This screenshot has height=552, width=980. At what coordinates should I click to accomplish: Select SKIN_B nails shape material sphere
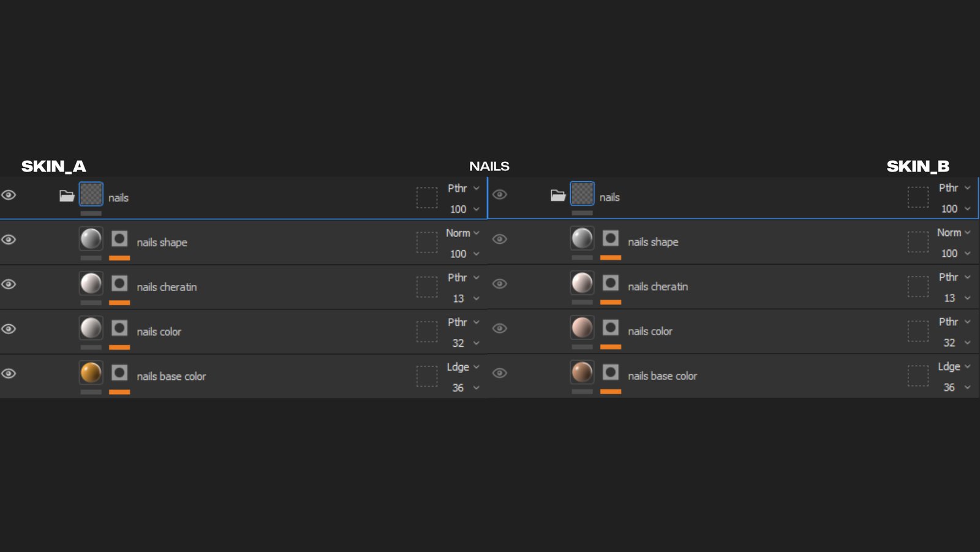tap(582, 238)
